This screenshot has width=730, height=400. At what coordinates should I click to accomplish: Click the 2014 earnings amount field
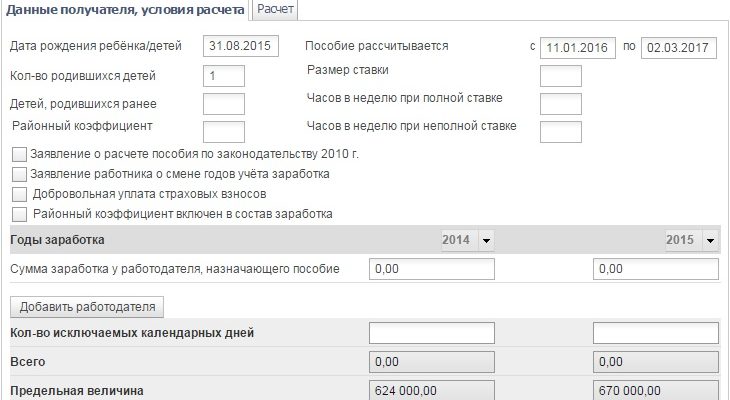pyautogui.click(x=431, y=269)
